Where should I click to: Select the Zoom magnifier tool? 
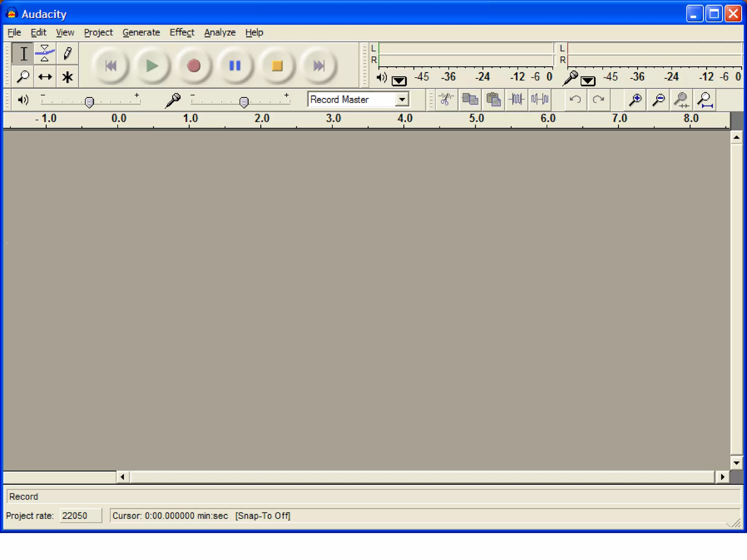coord(23,77)
